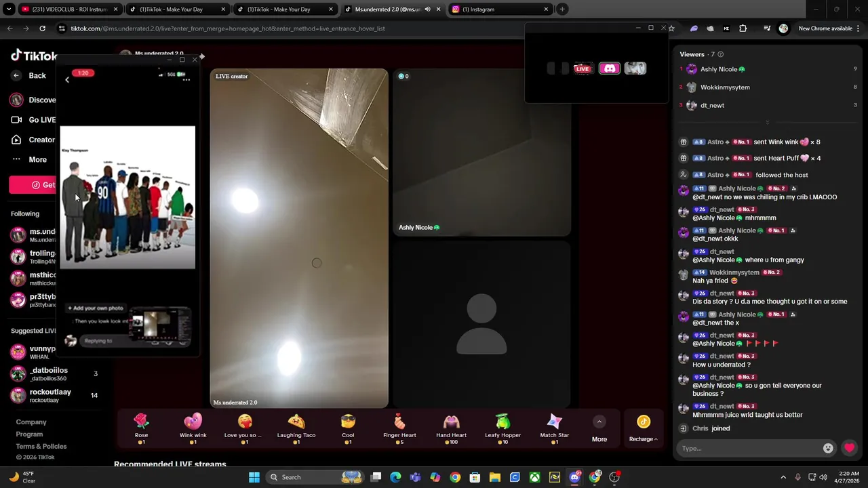This screenshot has width=868, height=488.
Task: Open the Windows Start menu
Action: (x=254, y=477)
